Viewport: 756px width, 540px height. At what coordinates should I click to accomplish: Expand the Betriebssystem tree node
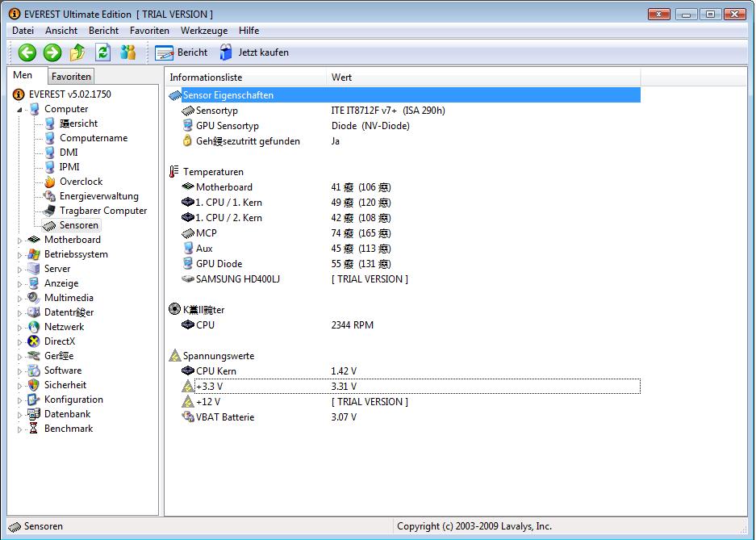pyautogui.click(x=19, y=254)
